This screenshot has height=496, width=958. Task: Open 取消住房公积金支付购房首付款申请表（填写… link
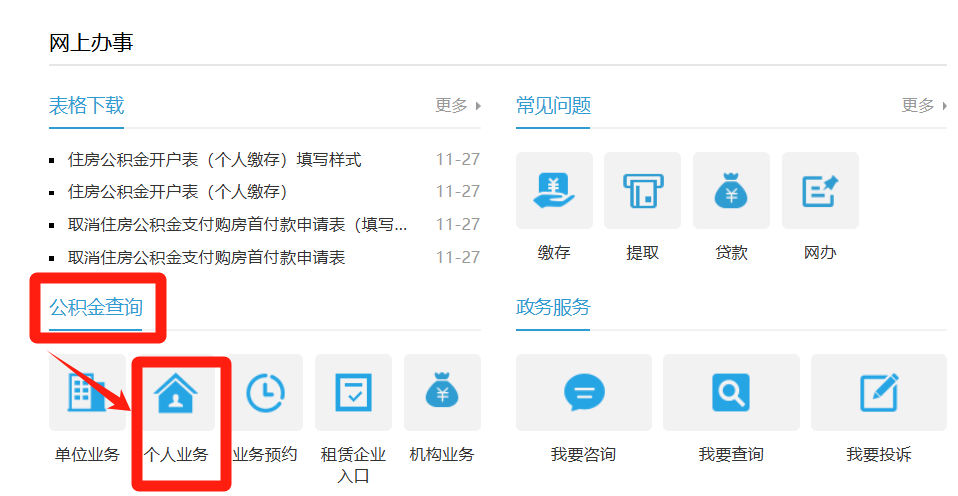tap(238, 225)
